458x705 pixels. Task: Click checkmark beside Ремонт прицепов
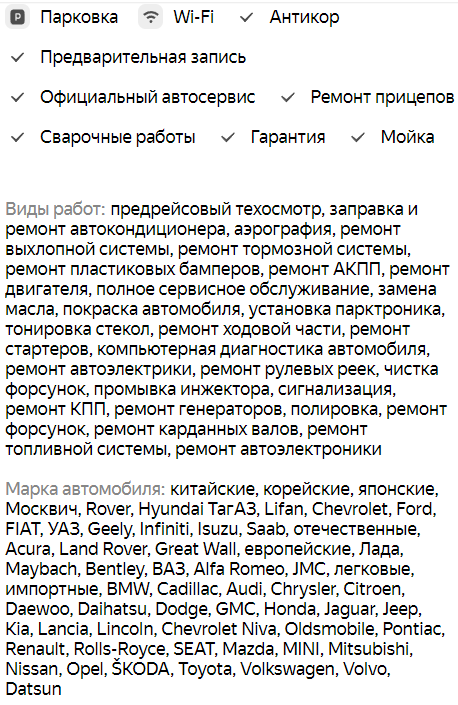coord(288,97)
